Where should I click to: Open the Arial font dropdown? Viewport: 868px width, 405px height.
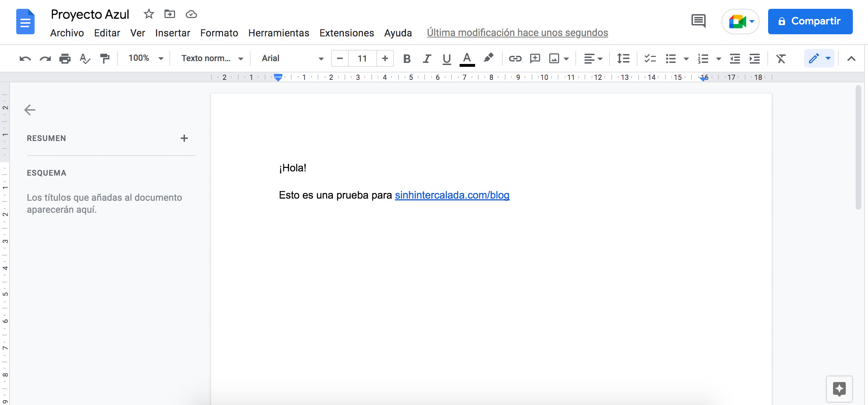[292, 58]
